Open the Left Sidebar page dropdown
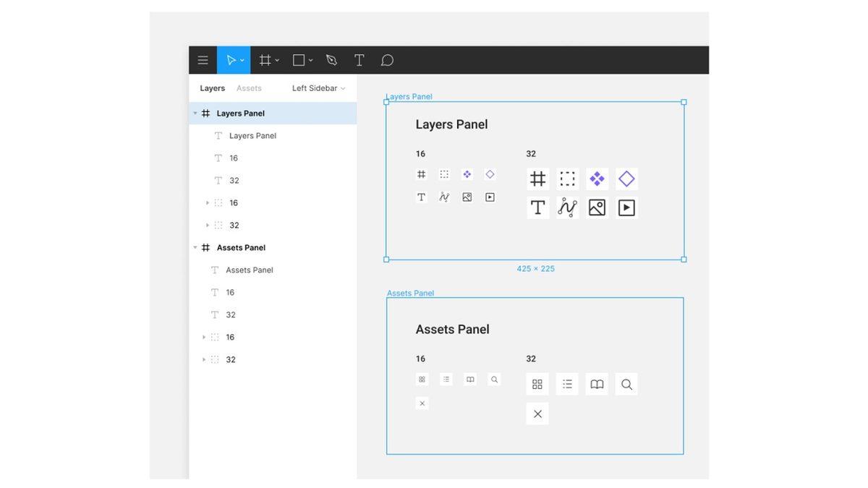 coord(318,88)
